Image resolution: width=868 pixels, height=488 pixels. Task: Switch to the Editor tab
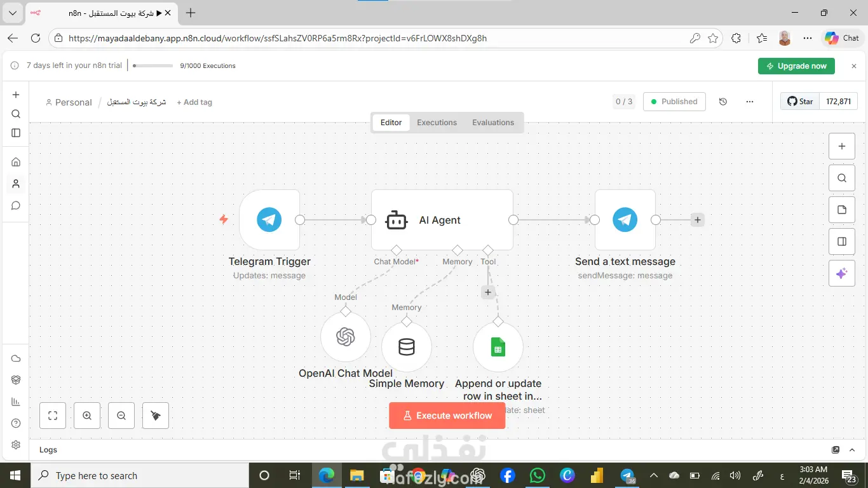click(x=391, y=123)
